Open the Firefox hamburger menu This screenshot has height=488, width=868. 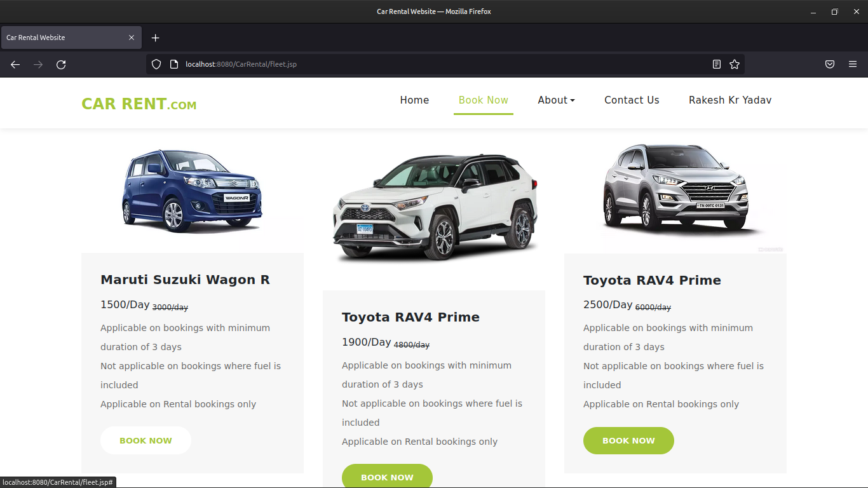click(853, 64)
